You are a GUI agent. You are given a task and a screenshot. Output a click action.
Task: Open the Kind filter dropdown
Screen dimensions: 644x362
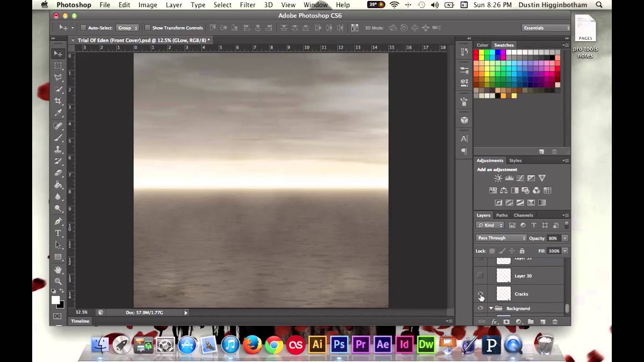tap(490, 225)
